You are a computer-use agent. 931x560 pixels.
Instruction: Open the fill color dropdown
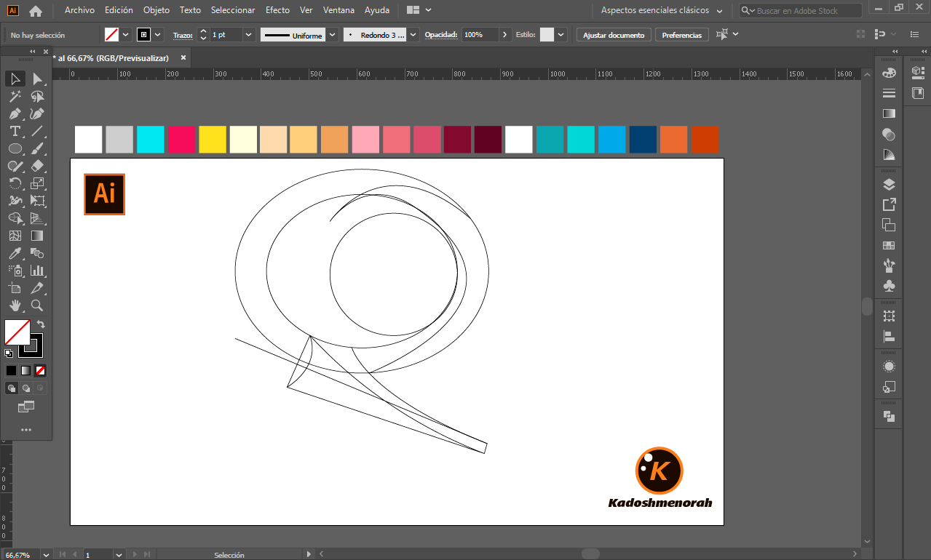pos(126,35)
